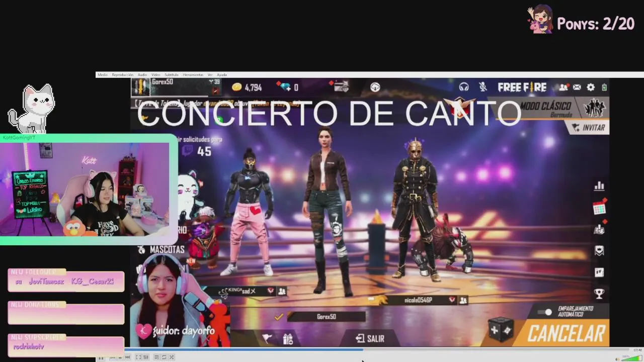Click the New Donations box
This screenshot has height=362, width=644.
click(66, 314)
